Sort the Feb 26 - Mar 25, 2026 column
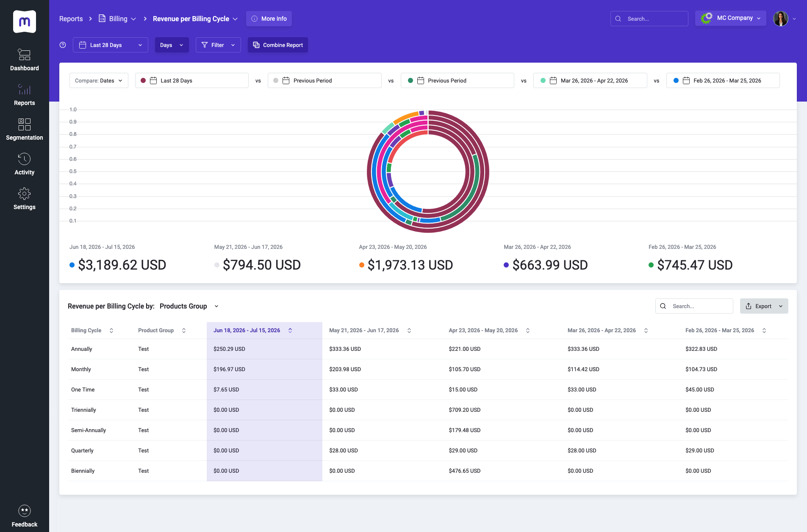807x532 pixels. pyautogui.click(x=764, y=331)
